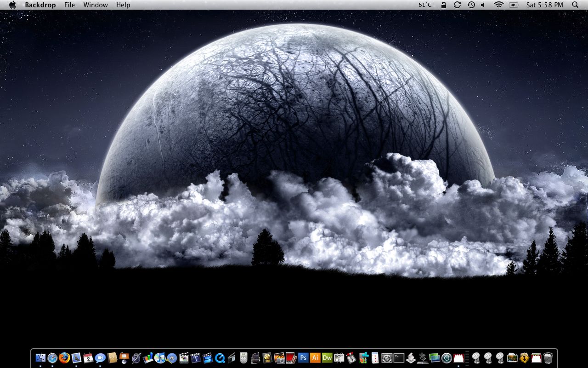588x368 pixels.
Task: Click the Sat 5:58 PM clock
Action: (x=545, y=5)
